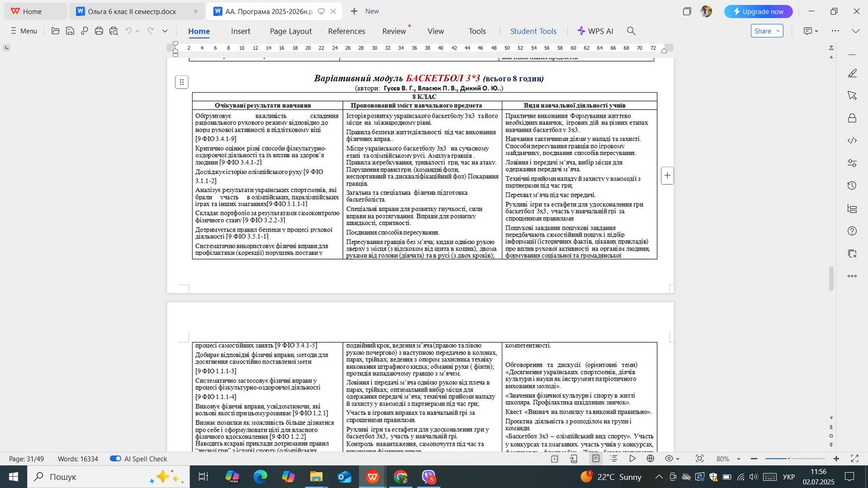Viewport: 868px width, 488px height.
Task: Enter full screen mode from status bar
Action: click(x=854, y=459)
